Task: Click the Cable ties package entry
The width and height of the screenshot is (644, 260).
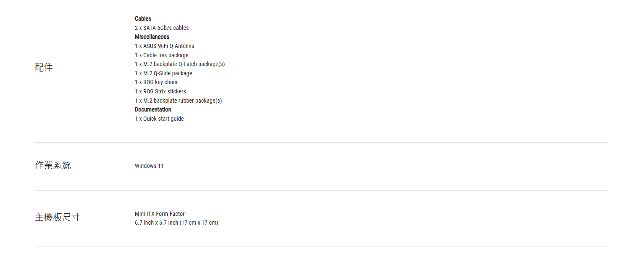Action: (161, 55)
